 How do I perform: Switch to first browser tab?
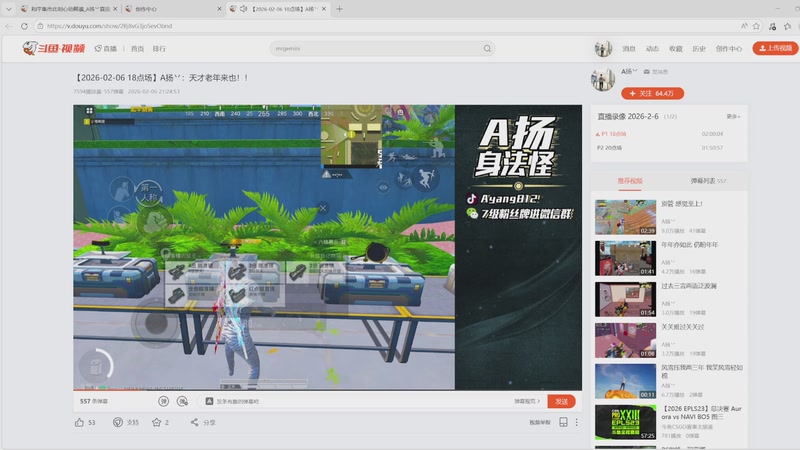point(69,9)
